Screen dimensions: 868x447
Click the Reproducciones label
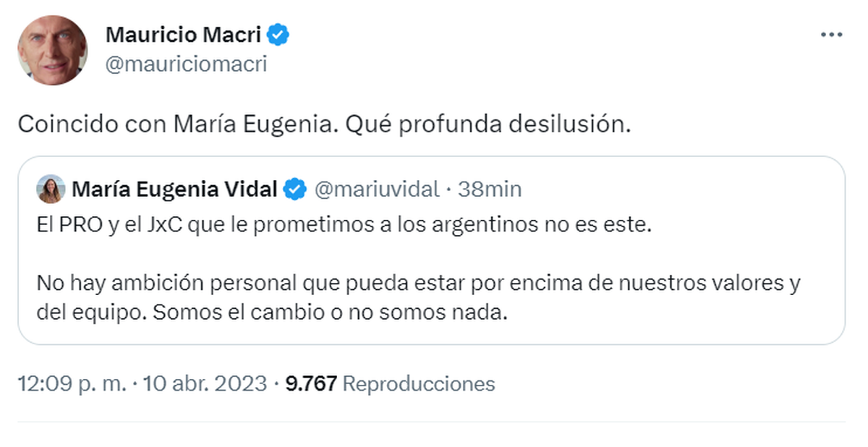(x=418, y=383)
